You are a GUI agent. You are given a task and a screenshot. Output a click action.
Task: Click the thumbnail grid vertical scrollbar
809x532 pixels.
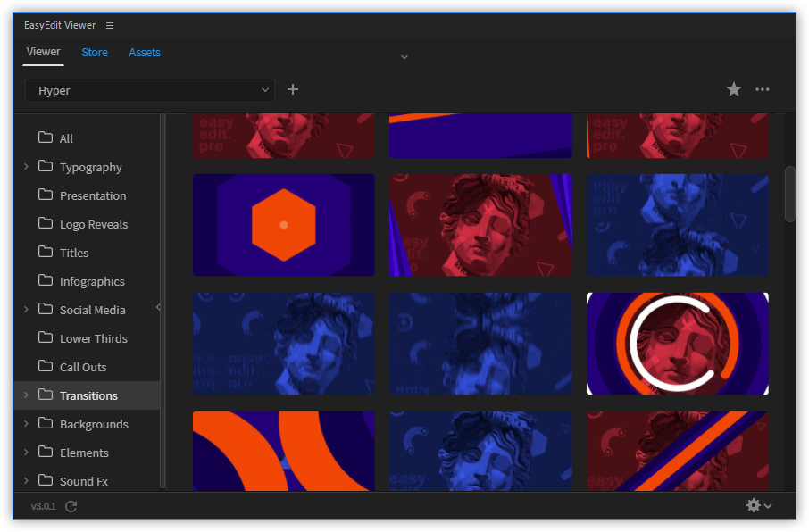tap(790, 194)
